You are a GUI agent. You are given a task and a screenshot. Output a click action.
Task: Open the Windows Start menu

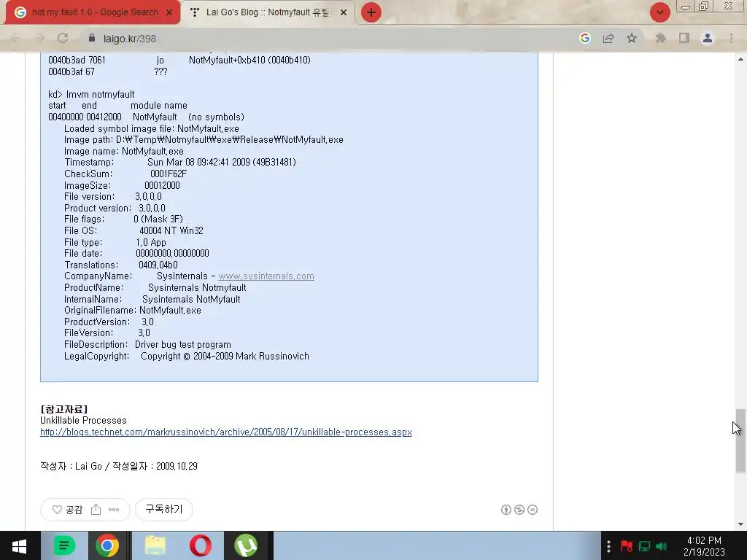(19, 545)
